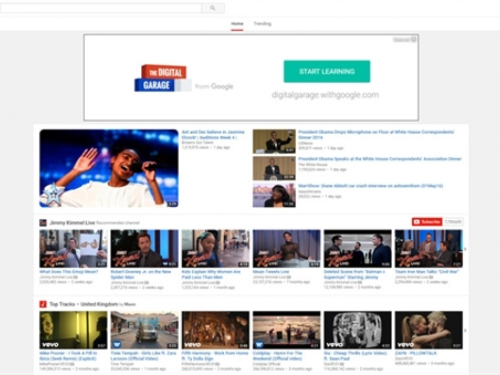This screenshot has height=375, width=500.
Task: Open Coldplay Hymn For The Weekend title
Action: pos(278,356)
